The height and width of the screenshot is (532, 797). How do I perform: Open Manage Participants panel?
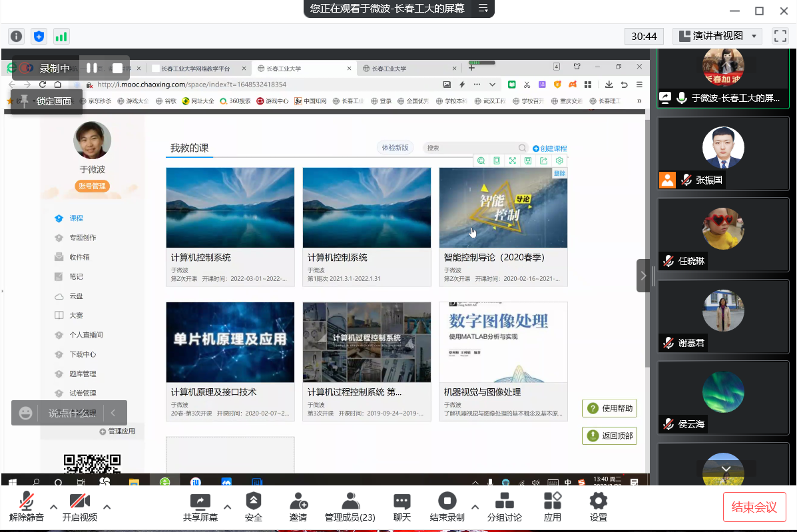click(x=350, y=502)
